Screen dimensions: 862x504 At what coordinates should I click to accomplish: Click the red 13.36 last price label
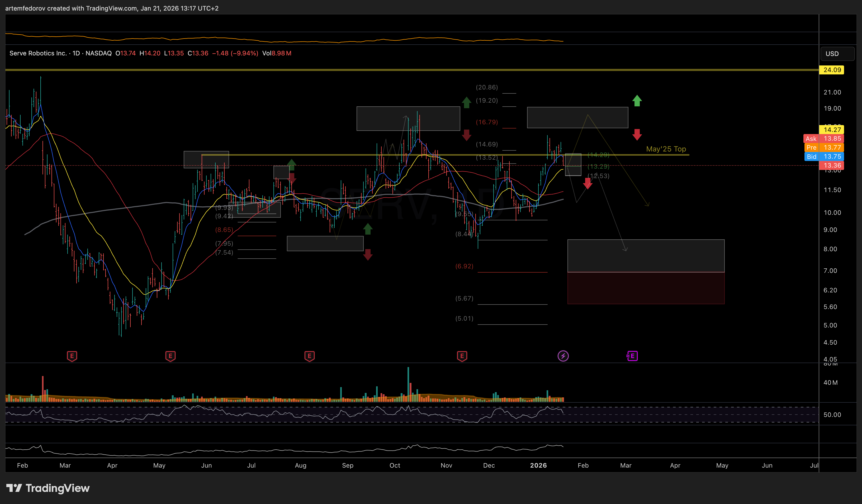(x=832, y=165)
